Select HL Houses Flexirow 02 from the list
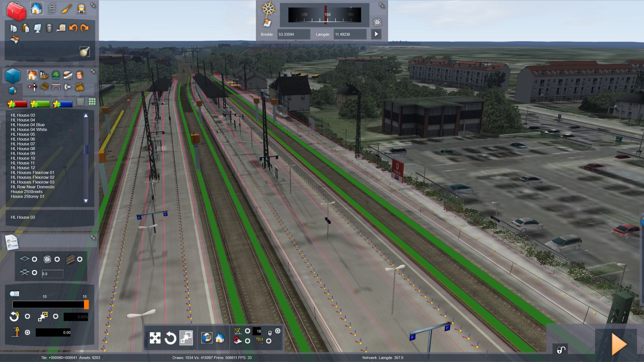 click(x=33, y=177)
